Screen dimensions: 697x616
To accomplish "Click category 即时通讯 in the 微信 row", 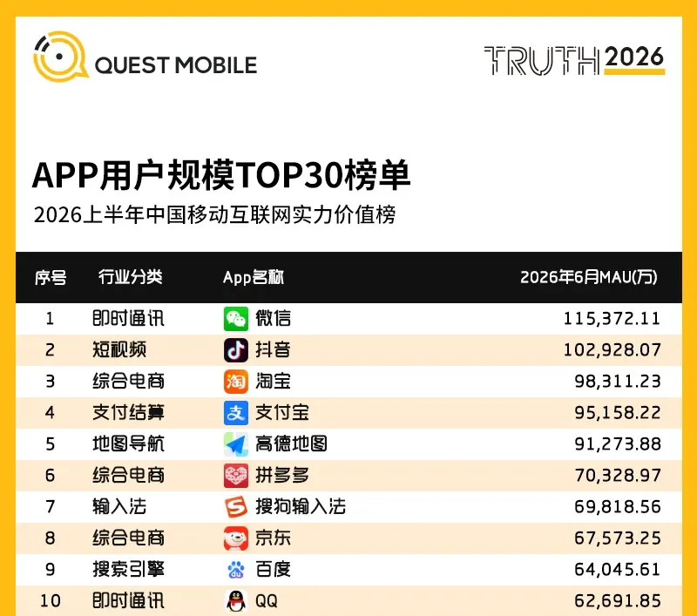I will tap(128, 319).
